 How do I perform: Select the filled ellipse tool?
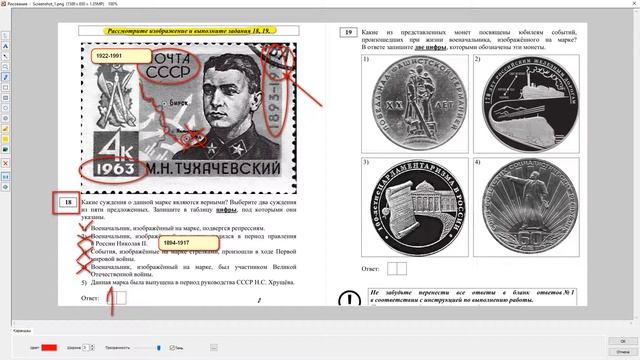pyautogui.click(x=5, y=118)
